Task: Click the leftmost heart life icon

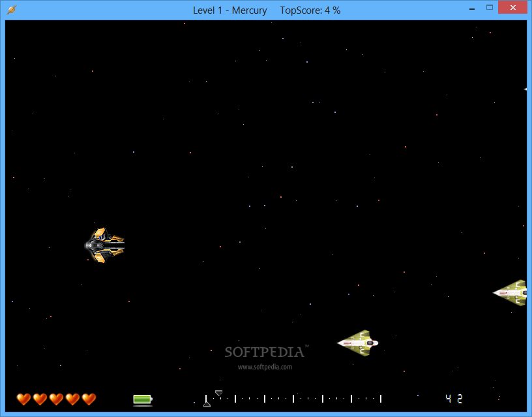Action: [23, 399]
